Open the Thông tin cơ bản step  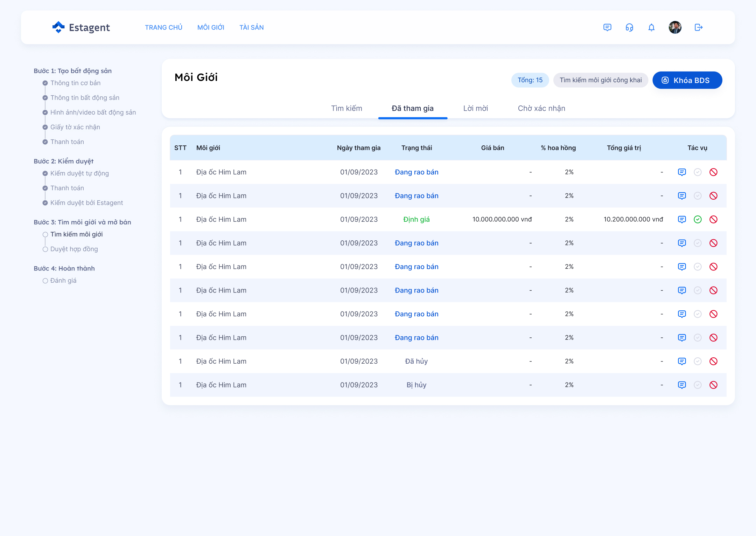pos(75,83)
